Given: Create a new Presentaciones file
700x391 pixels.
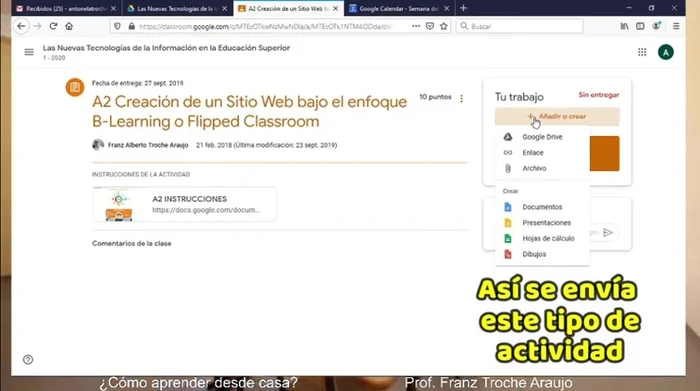Looking at the screenshot, I should point(542,223).
